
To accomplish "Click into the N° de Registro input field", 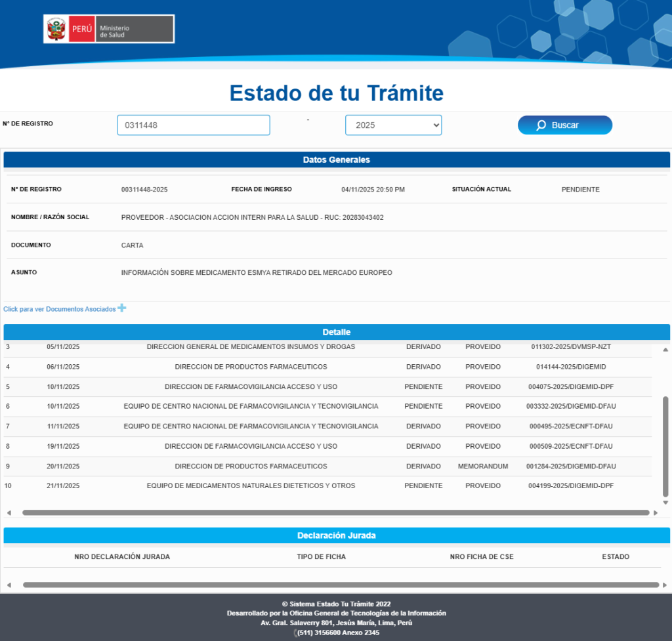I will (193, 125).
